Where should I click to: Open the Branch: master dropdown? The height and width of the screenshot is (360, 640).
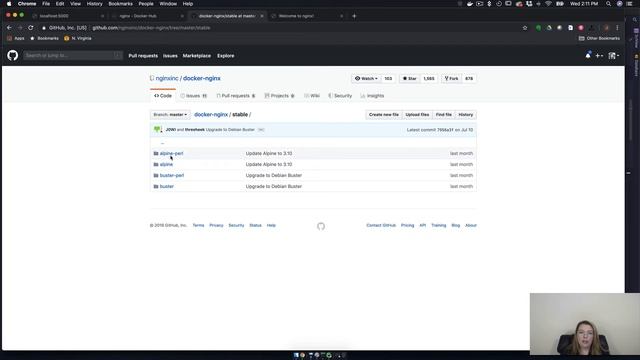click(x=170, y=115)
